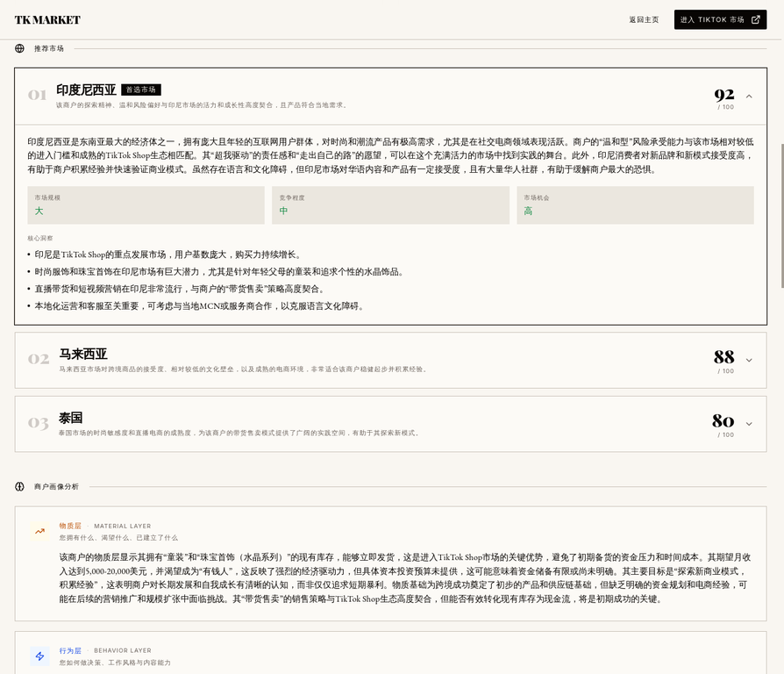Click the globe icon beside 推荐市场
The height and width of the screenshot is (674, 784).
pos(20,48)
